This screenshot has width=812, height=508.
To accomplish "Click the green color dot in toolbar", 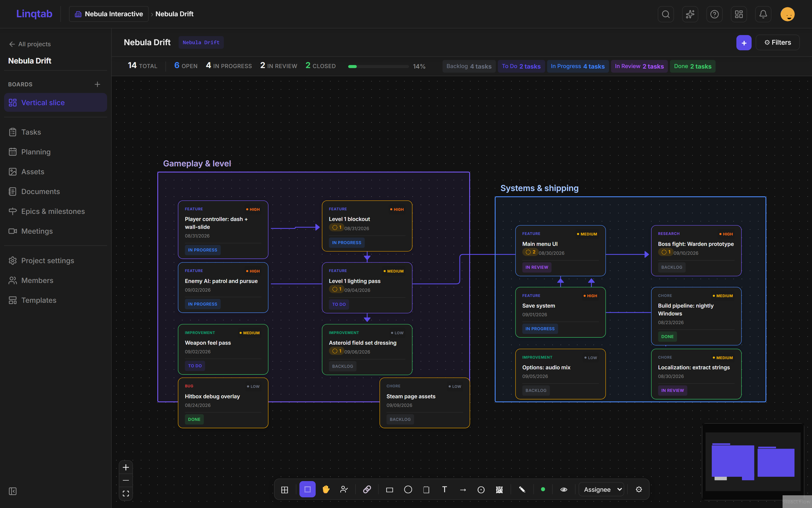I will (x=543, y=489).
